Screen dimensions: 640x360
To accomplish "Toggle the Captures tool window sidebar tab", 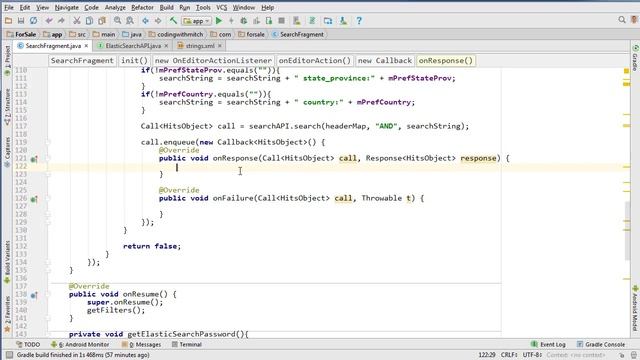I will click(7, 152).
